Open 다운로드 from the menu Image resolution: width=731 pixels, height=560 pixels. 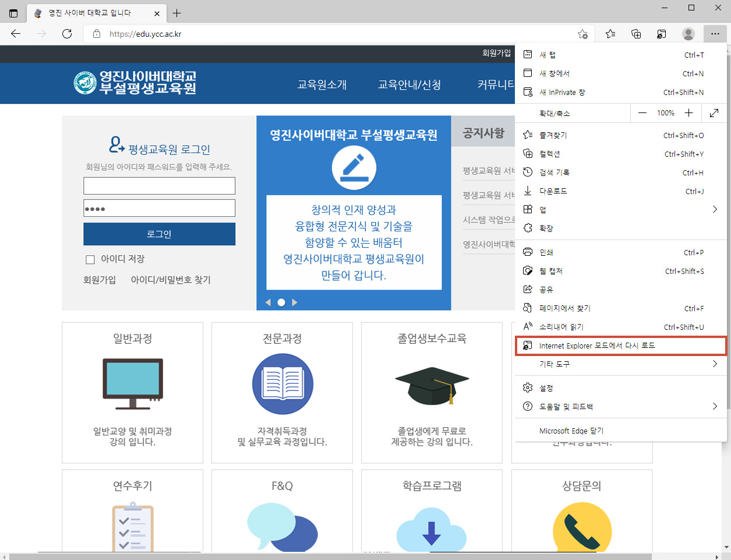click(x=621, y=191)
